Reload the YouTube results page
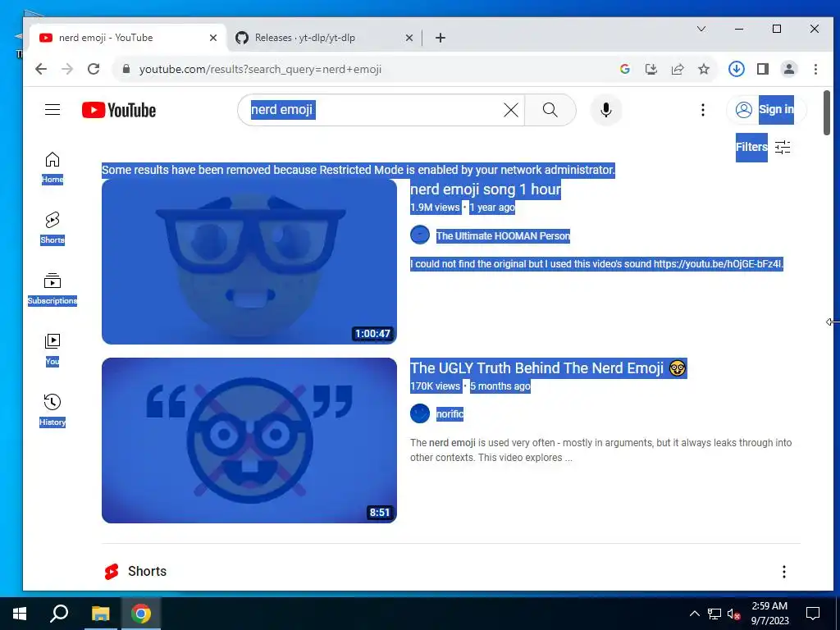The height and width of the screenshot is (630, 840). tap(94, 69)
